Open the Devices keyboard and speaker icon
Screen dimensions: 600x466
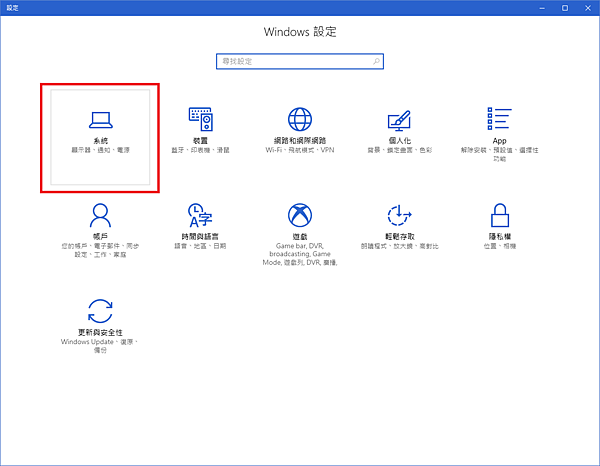click(x=201, y=119)
